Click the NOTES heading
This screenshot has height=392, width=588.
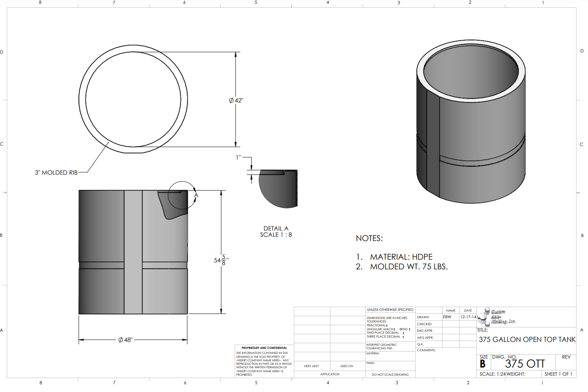(x=369, y=238)
